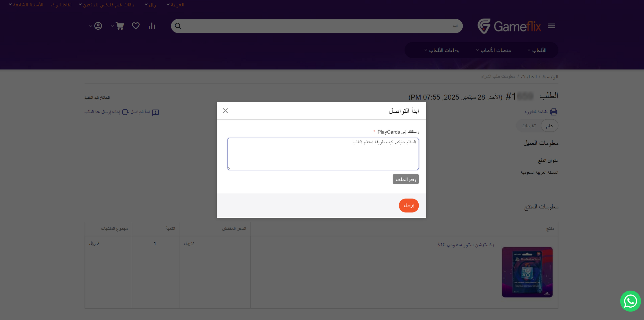Switch to the تقييمات tab
Image resolution: width=644 pixels, height=320 pixels.
pyautogui.click(x=529, y=126)
